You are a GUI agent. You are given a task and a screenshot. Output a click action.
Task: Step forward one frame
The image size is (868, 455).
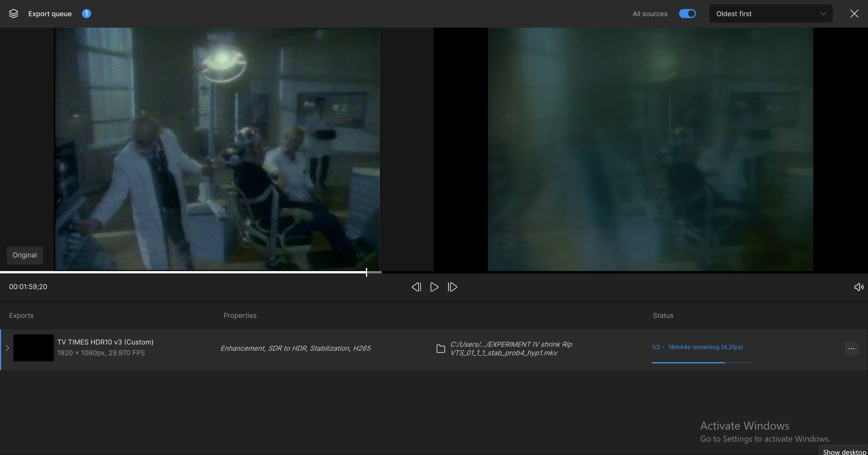click(453, 287)
